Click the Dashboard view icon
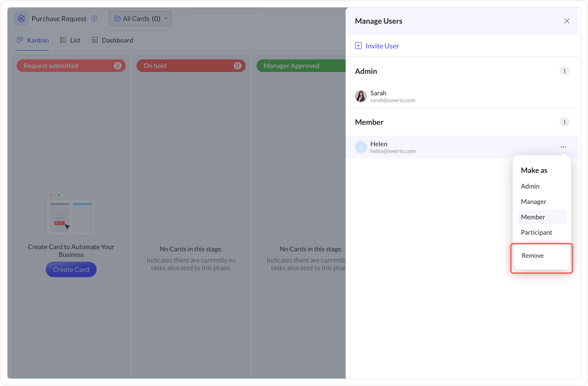The width and height of the screenshot is (588, 386). [x=95, y=40]
